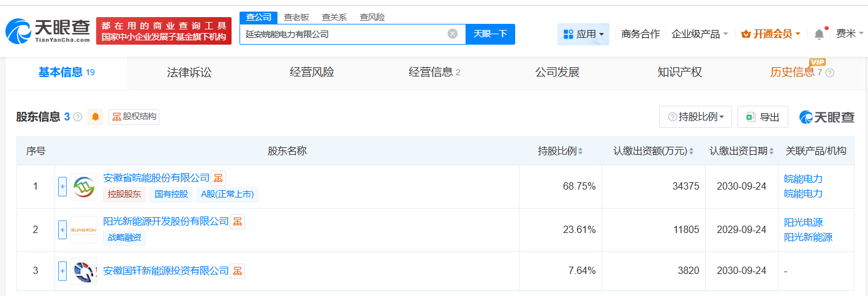
Task: Open the 持股比例 dropdown filter
Action: click(695, 117)
